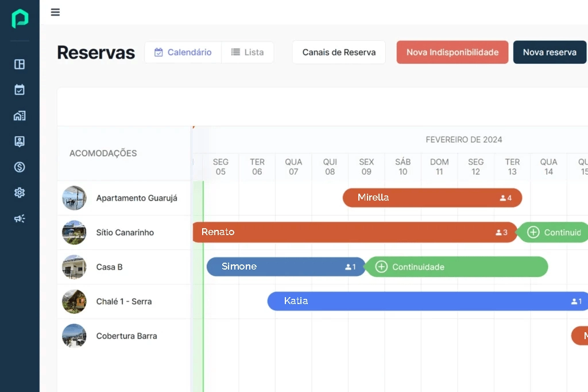Open the hamburger menu icon
588x392 pixels.
coord(55,12)
